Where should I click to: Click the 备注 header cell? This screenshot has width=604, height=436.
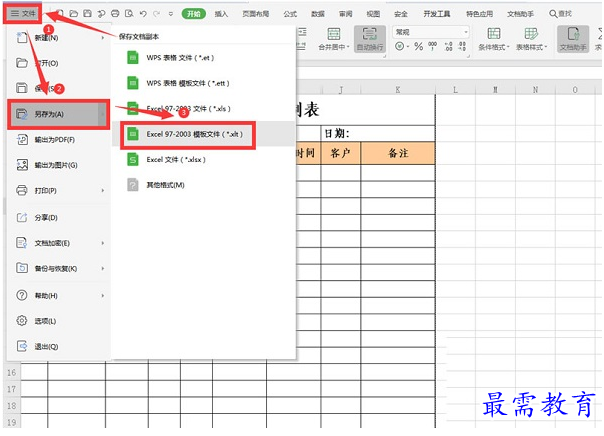click(x=398, y=153)
